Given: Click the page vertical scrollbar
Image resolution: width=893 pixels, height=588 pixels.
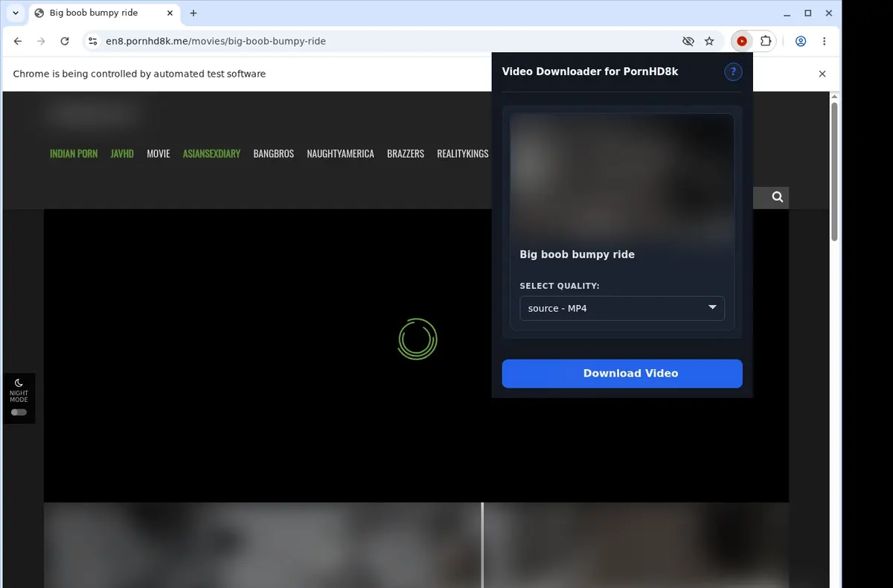Looking at the screenshot, I should click(834, 171).
